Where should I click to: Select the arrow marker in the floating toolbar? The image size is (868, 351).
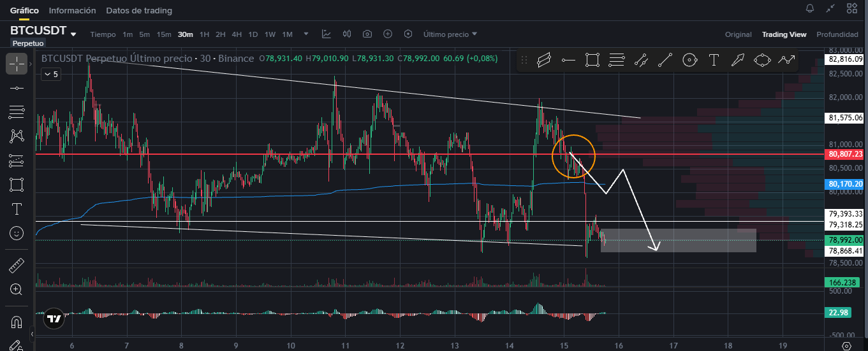738,61
